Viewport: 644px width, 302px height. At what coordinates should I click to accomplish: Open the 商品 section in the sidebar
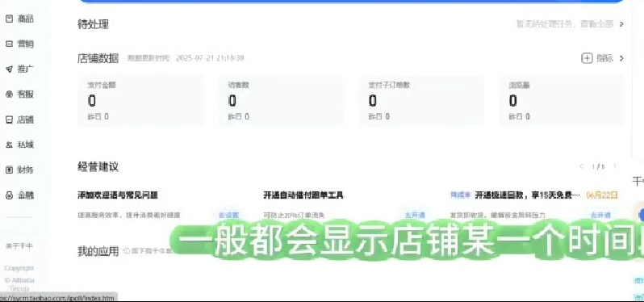[19, 19]
